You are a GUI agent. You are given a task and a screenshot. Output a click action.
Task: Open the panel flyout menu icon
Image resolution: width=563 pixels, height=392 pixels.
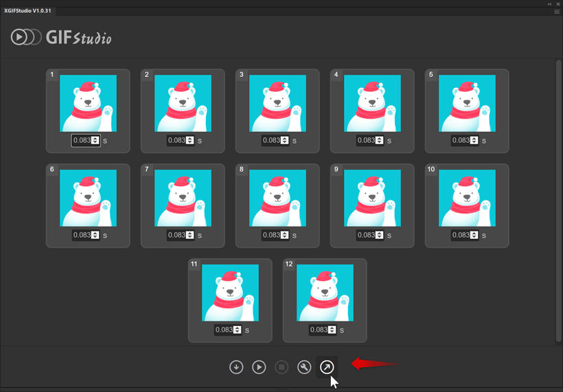pos(557,12)
